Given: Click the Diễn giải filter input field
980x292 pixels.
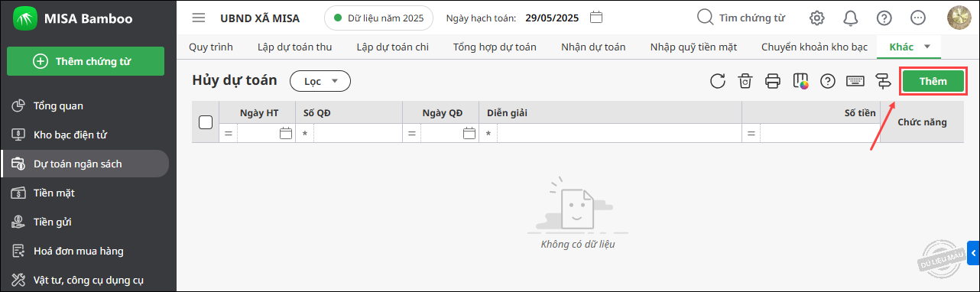Looking at the screenshot, I should pyautogui.click(x=619, y=133).
